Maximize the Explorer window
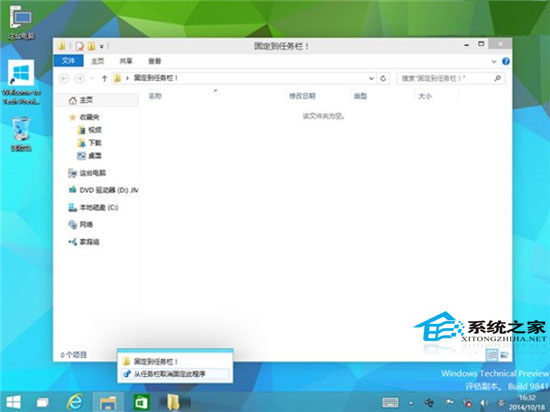 click(481, 44)
